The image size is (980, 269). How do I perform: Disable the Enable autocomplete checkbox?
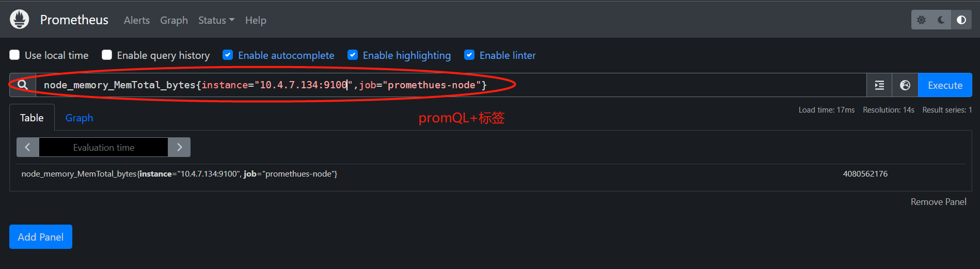228,55
